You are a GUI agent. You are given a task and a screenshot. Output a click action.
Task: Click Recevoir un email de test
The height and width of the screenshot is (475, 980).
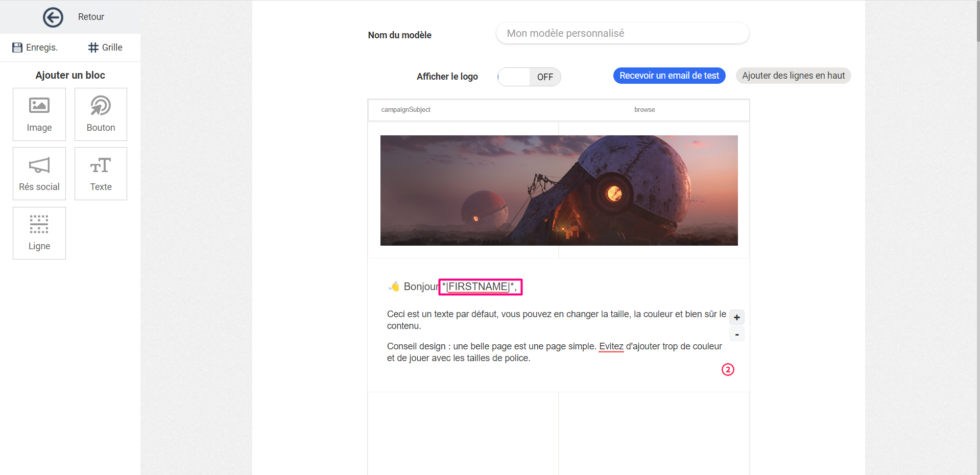click(x=669, y=76)
